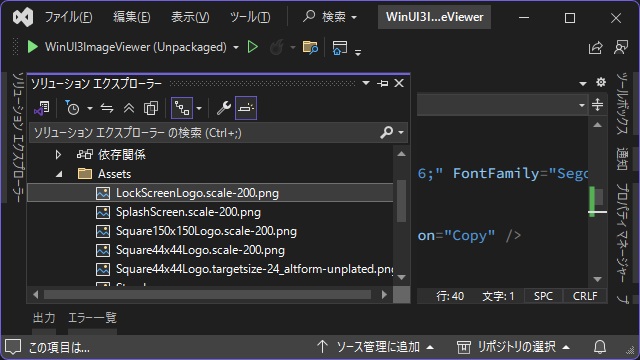Open the editor tab list dropdown arrow
640x360 pixels.
click(x=583, y=84)
